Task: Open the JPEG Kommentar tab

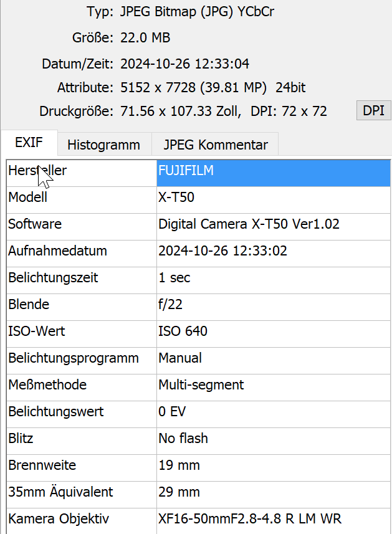Action: pos(216,145)
